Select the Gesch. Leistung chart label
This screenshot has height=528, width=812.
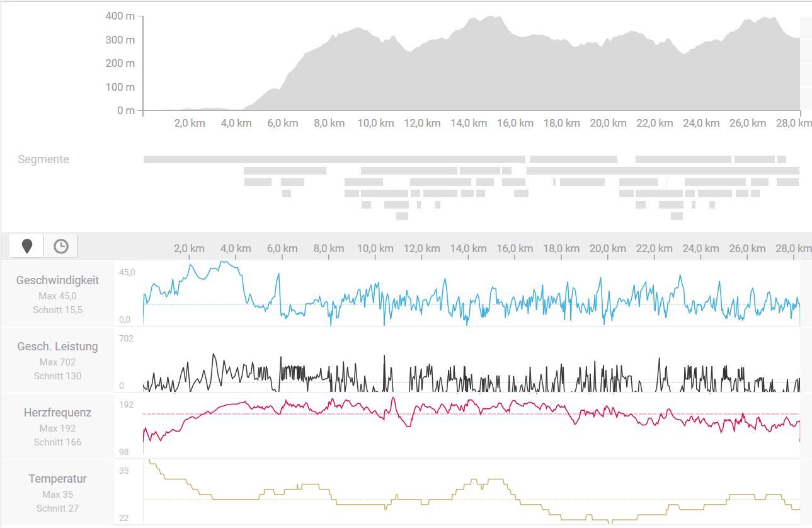[58, 347]
